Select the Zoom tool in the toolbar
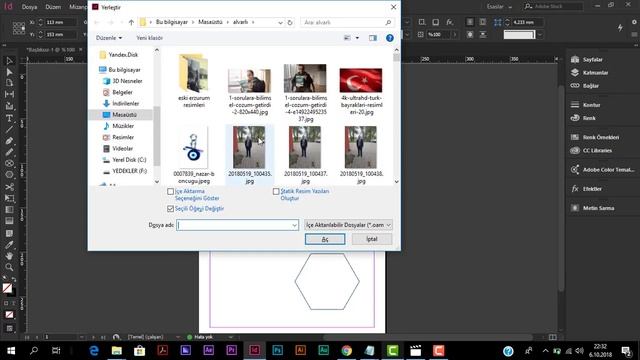This screenshot has width=640, height=360. click(9, 267)
